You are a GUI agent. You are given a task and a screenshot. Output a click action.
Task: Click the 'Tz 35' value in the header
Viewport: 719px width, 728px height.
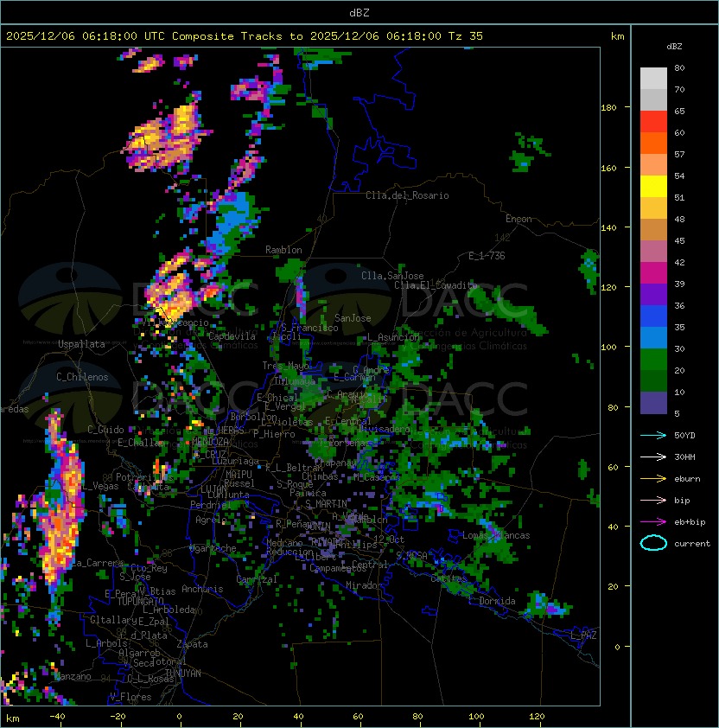tap(466, 36)
